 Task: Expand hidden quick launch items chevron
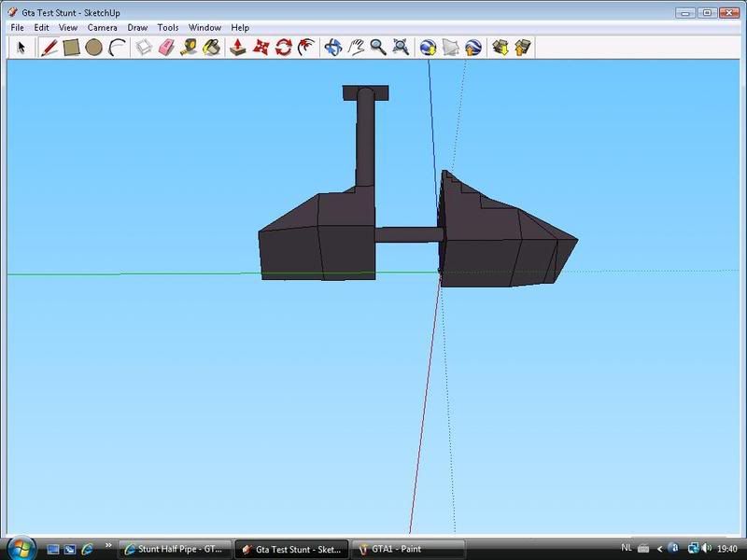(x=108, y=546)
